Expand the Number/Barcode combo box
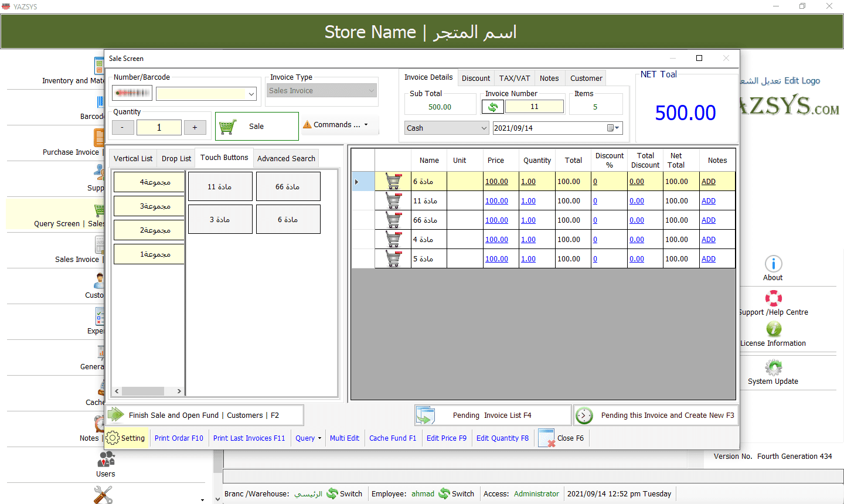The width and height of the screenshot is (844, 504). [251, 94]
